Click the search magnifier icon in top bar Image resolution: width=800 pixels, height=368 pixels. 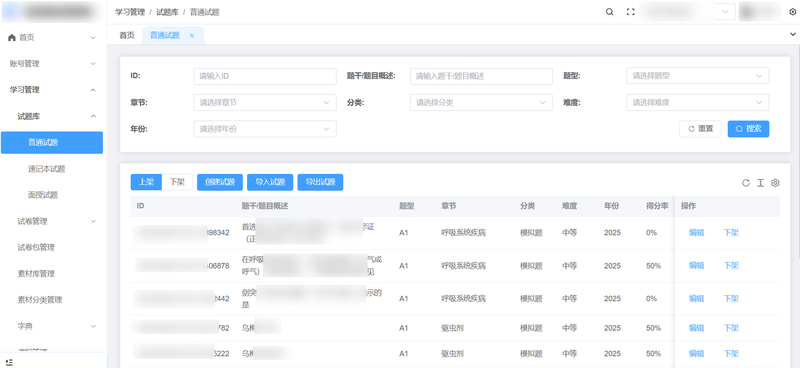[x=609, y=12]
